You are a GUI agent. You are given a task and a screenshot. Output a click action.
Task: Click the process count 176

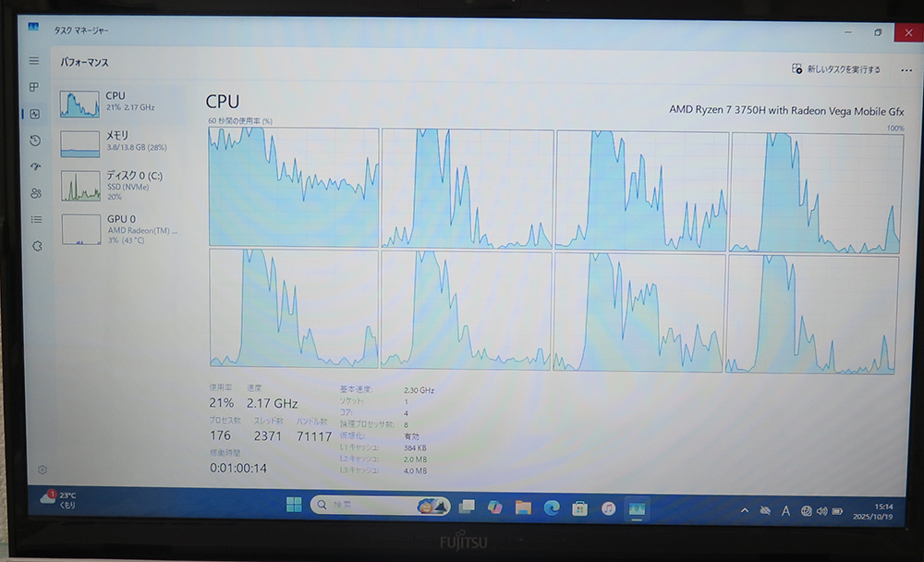[x=221, y=435]
